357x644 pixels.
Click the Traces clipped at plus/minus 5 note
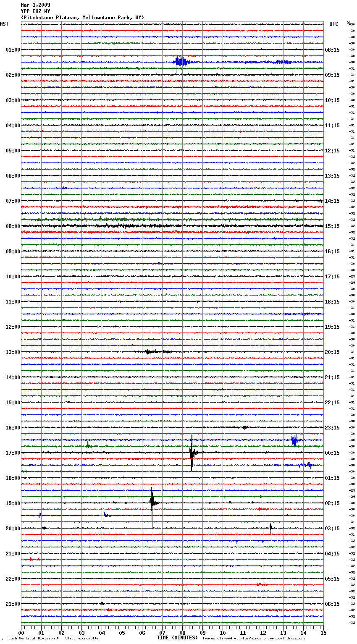click(x=254, y=638)
